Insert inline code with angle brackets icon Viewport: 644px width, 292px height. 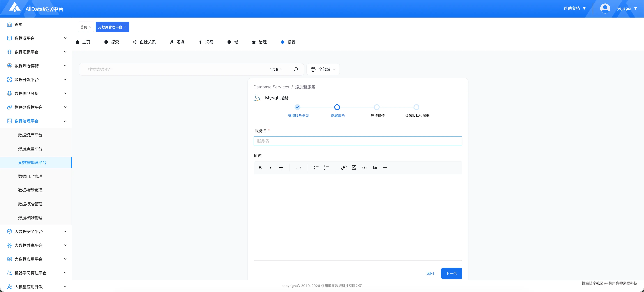[298, 168]
